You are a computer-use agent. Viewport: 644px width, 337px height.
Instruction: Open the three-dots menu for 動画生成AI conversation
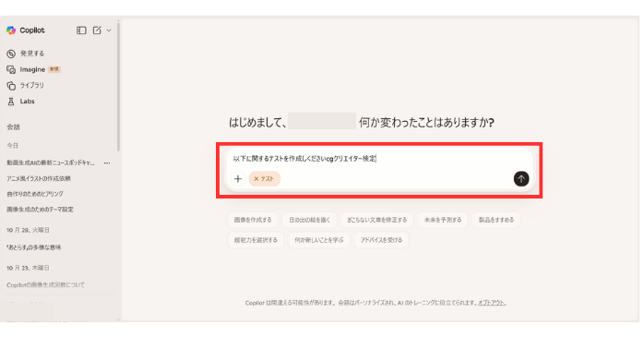coord(107,163)
